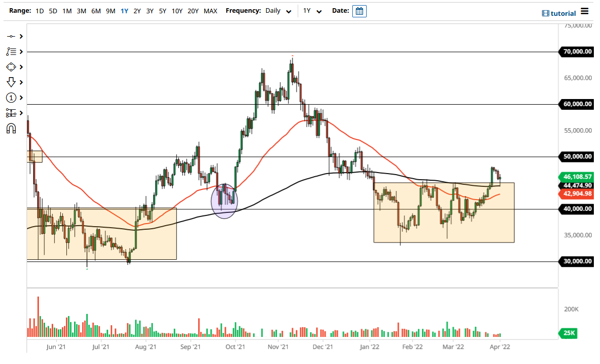Viewport: 600px width, 364px height.
Task: Set range to 6M
Action: 96,11
